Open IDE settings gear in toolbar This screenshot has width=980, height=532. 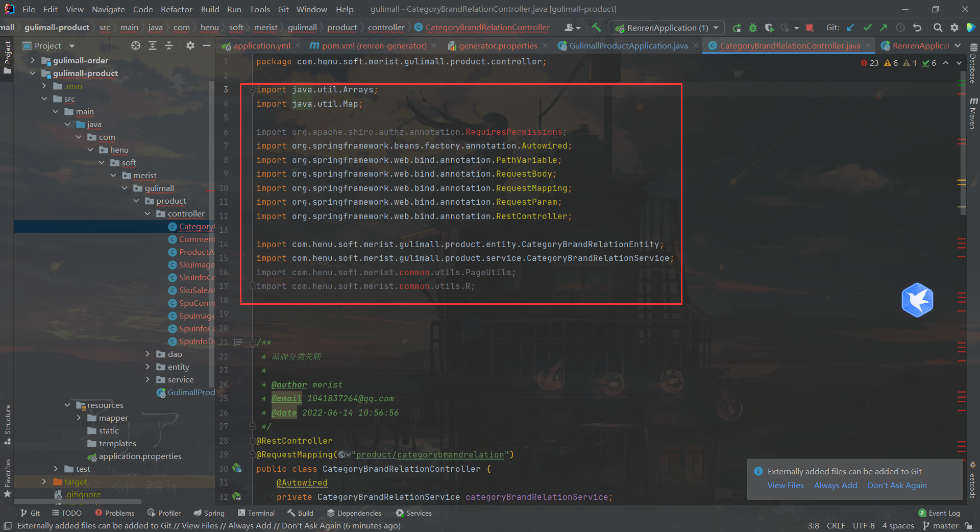point(954,28)
